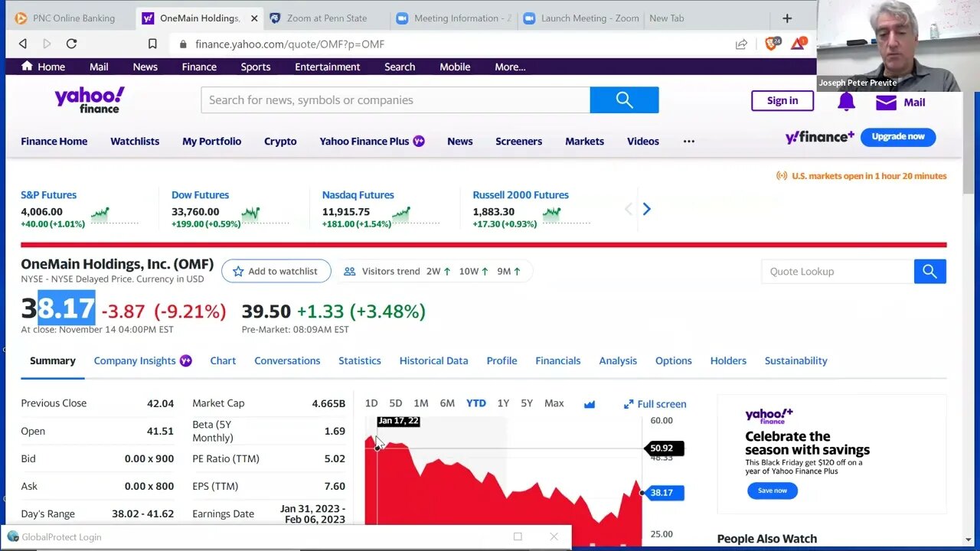Open chart in Full screen

[655, 404]
